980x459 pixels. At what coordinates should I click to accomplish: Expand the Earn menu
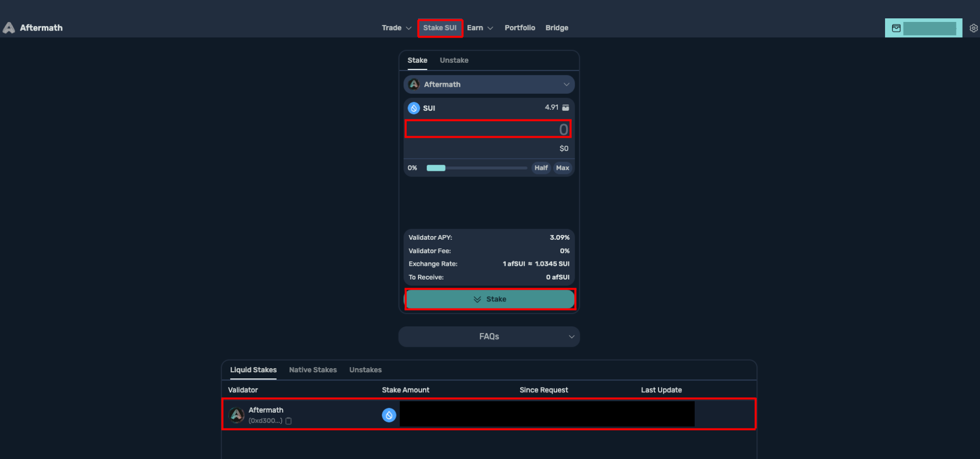[x=480, y=28]
